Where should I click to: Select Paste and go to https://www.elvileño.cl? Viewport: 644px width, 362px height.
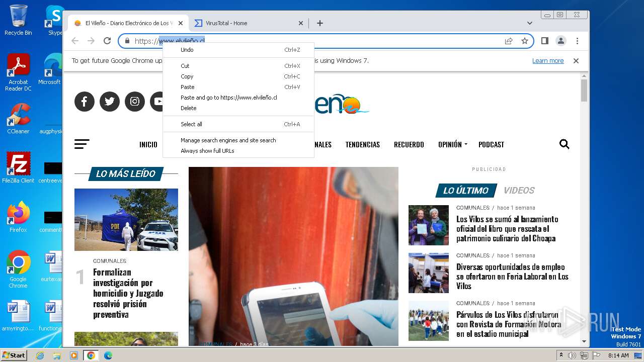click(238, 98)
